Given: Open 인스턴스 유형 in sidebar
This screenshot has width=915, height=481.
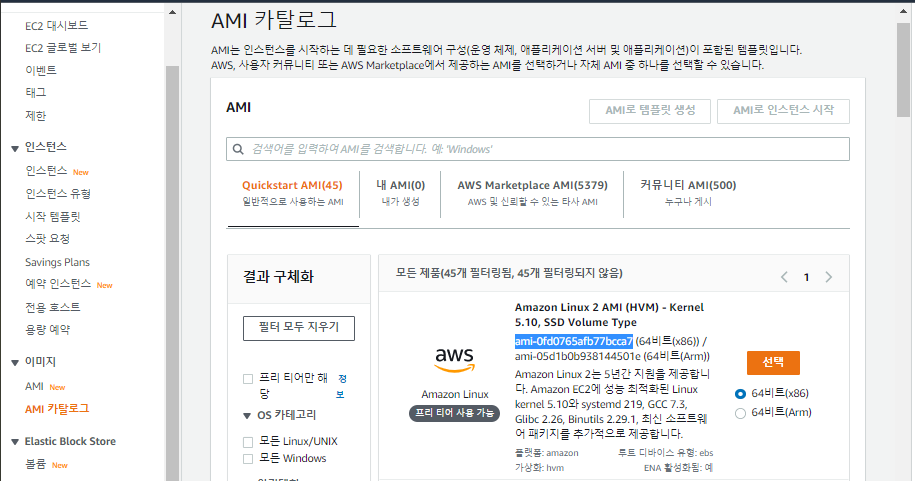Looking at the screenshot, I should [x=58, y=194].
